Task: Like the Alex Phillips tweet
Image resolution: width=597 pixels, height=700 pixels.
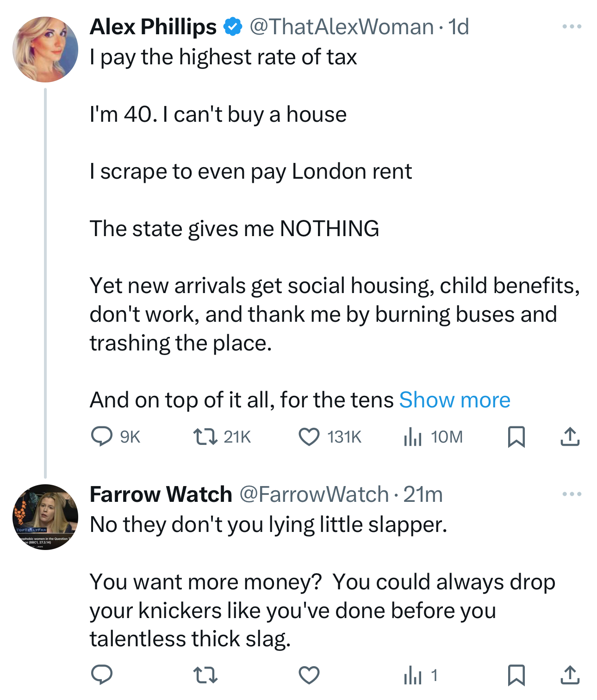Action: tap(309, 437)
